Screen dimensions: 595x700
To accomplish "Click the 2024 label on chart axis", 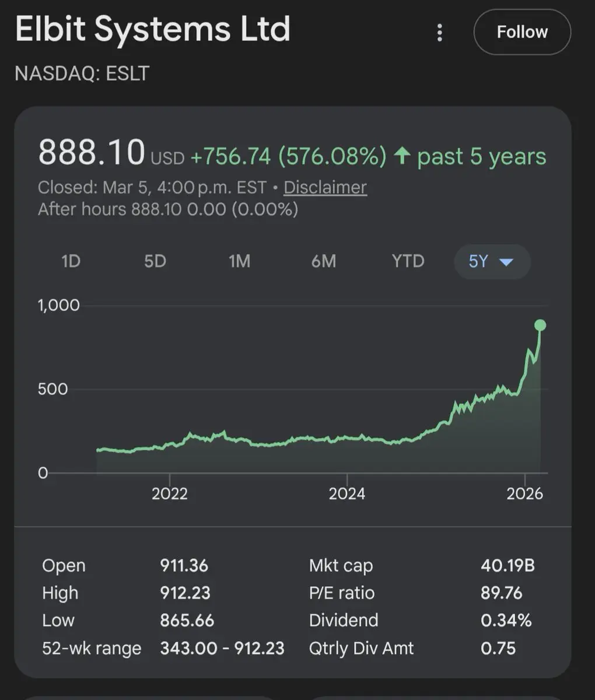I will (347, 494).
